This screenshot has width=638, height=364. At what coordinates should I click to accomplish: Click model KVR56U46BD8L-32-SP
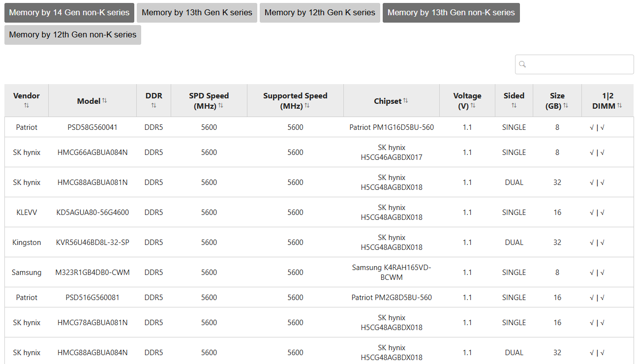[x=92, y=243]
